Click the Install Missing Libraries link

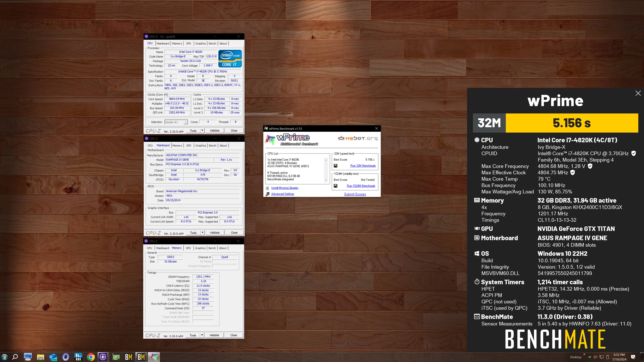pos(285,188)
